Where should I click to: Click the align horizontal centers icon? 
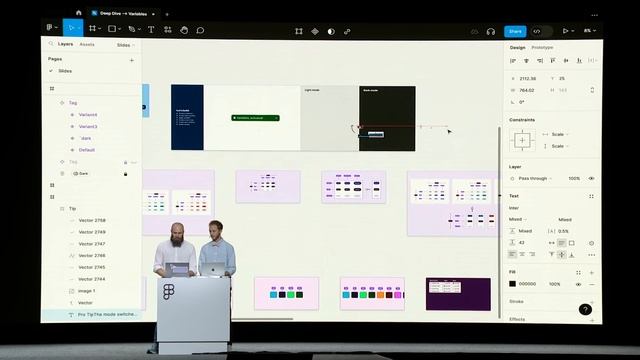click(x=527, y=60)
